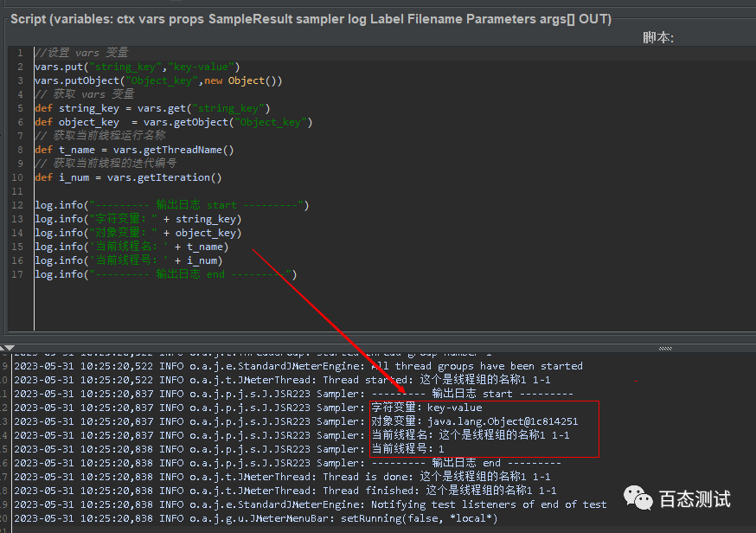The height and width of the screenshot is (533, 756).
Task: Click the '脚本:' label
Action: (x=658, y=37)
